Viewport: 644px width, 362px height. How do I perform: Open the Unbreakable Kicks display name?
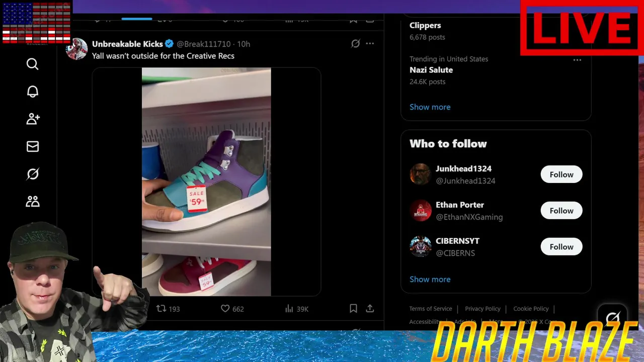point(127,44)
